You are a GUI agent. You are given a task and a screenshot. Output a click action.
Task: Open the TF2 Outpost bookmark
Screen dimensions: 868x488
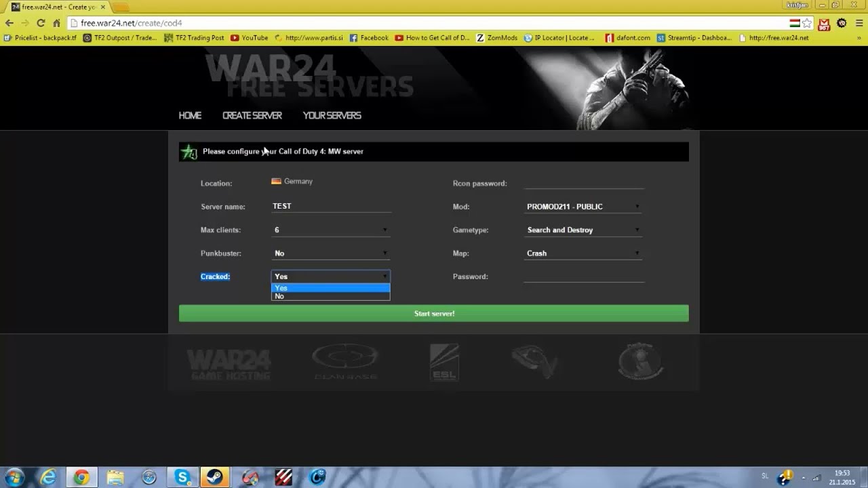pyautogui.click(x=120, y=38)
